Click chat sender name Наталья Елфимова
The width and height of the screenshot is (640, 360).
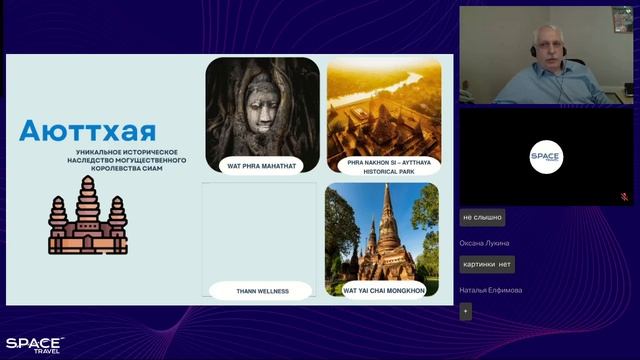pos(491,290)
